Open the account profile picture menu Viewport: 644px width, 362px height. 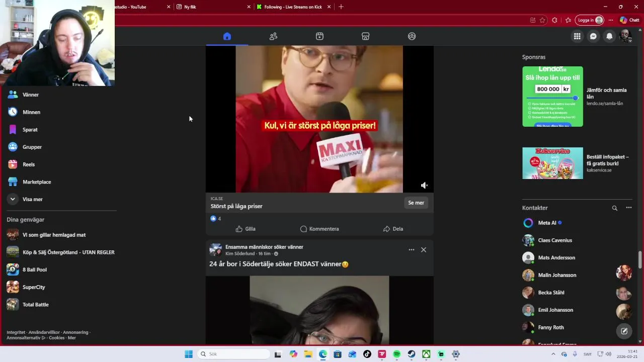(625, 36)
